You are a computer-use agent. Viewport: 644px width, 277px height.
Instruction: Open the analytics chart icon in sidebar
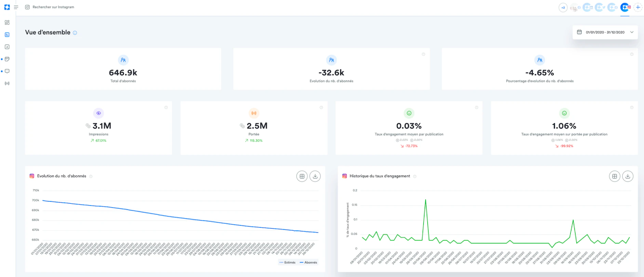click(7, 35)
